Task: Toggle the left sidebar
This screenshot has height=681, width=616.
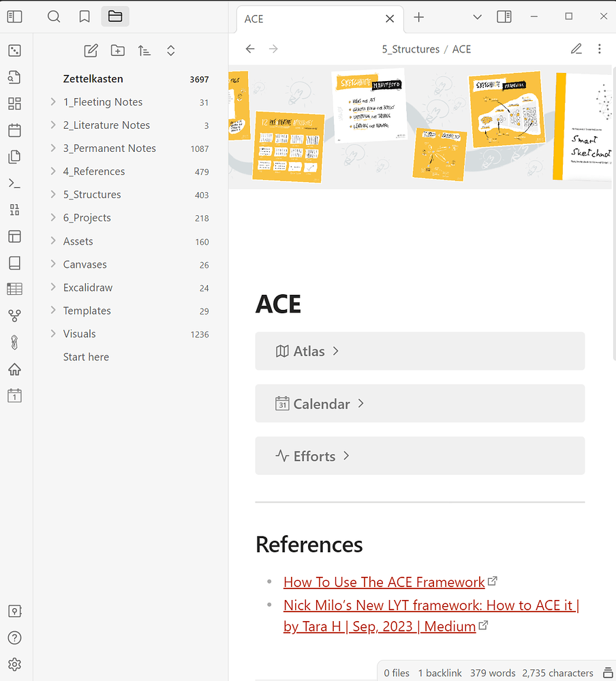Action: [x=14, y=17]
